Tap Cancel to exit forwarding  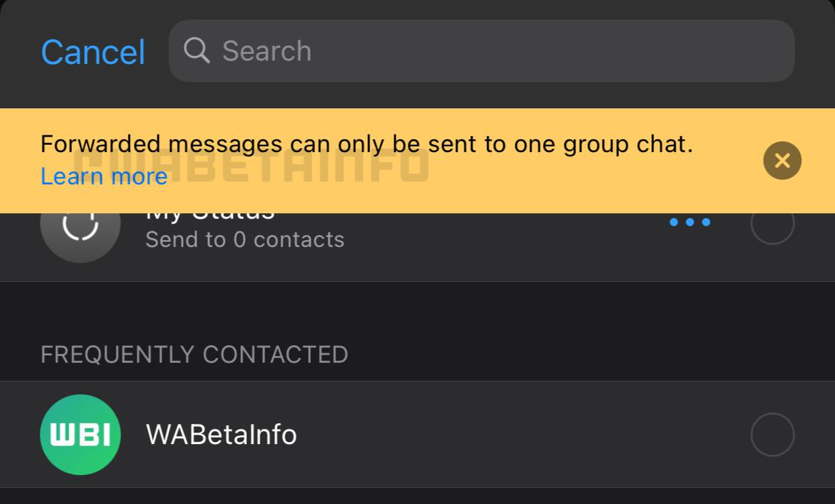tap(93, 50)
